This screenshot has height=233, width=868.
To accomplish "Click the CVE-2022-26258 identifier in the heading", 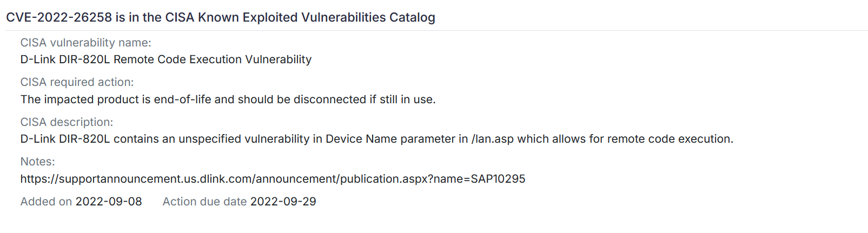I will click(x=59, y=17).
